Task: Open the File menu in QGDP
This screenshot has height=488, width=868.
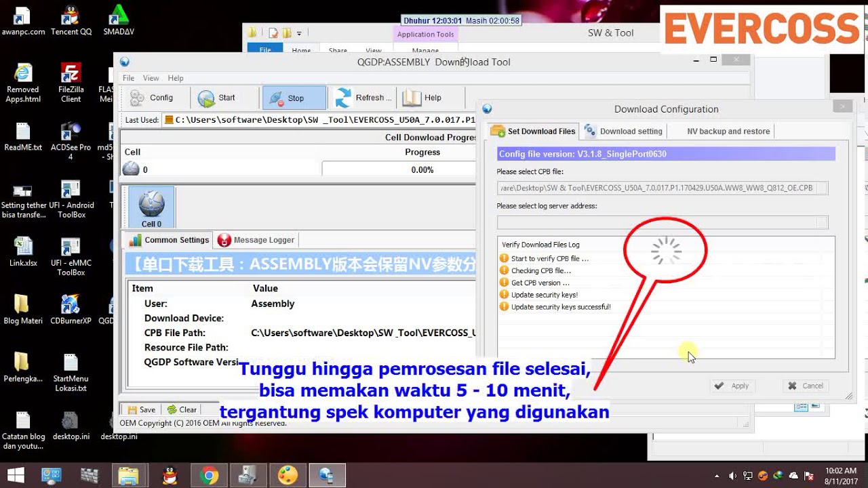Action: tap(128, 78)
